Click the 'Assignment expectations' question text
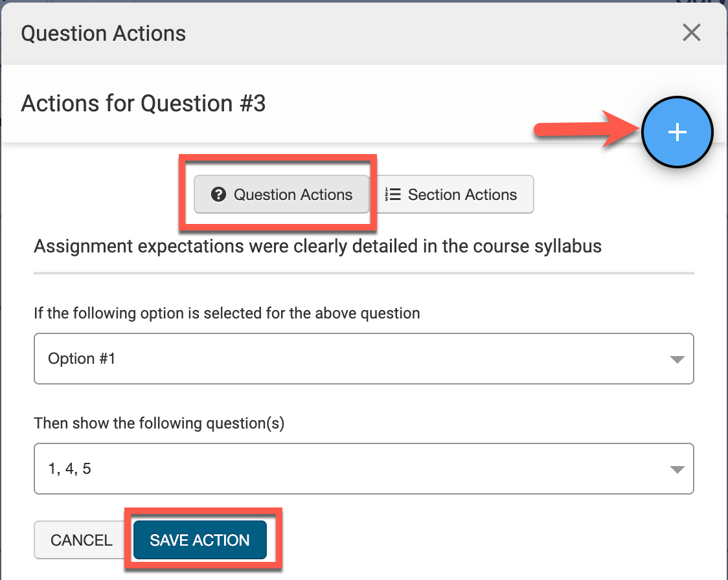 (317, 247)
